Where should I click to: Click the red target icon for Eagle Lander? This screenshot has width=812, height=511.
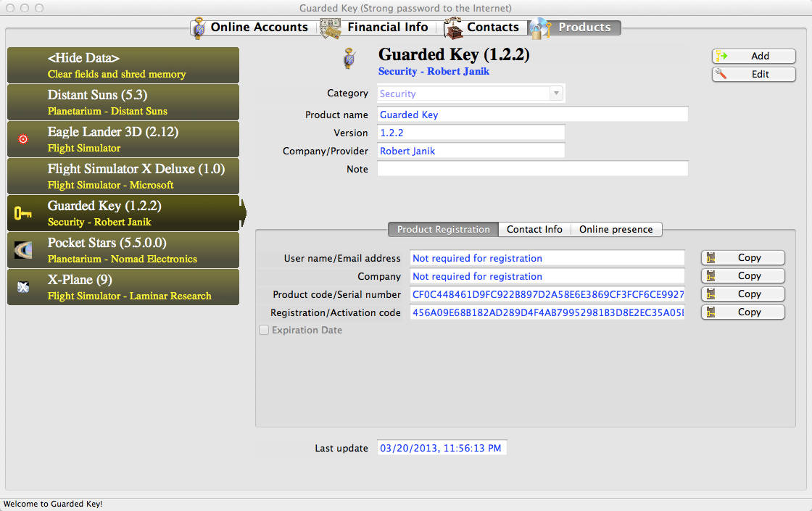22,138
